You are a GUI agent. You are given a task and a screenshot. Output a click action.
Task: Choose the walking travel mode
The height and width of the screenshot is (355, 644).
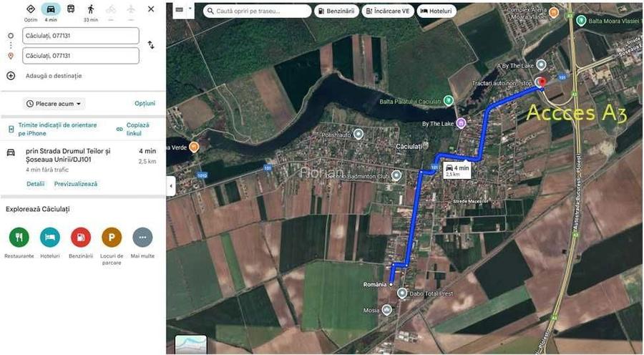91,9
